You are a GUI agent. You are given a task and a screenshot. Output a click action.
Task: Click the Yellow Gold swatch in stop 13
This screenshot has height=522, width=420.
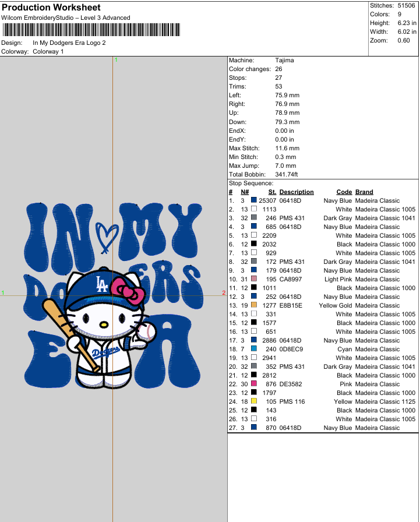[x=254, y=305]
